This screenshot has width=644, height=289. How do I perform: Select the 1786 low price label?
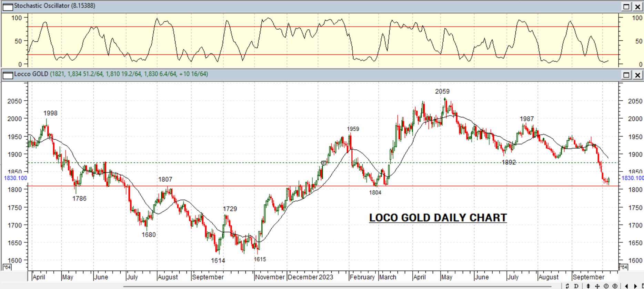click(x=79, y=198)
